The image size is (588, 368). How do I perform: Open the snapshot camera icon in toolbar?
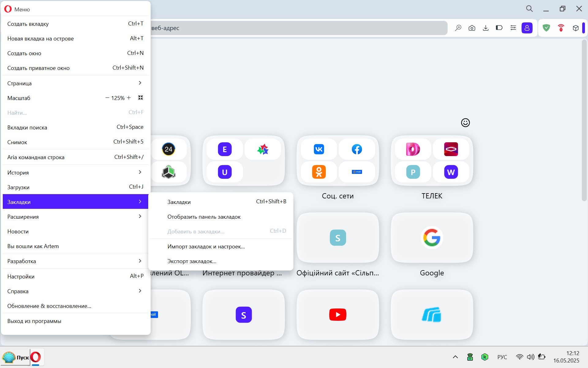(472, 28)
